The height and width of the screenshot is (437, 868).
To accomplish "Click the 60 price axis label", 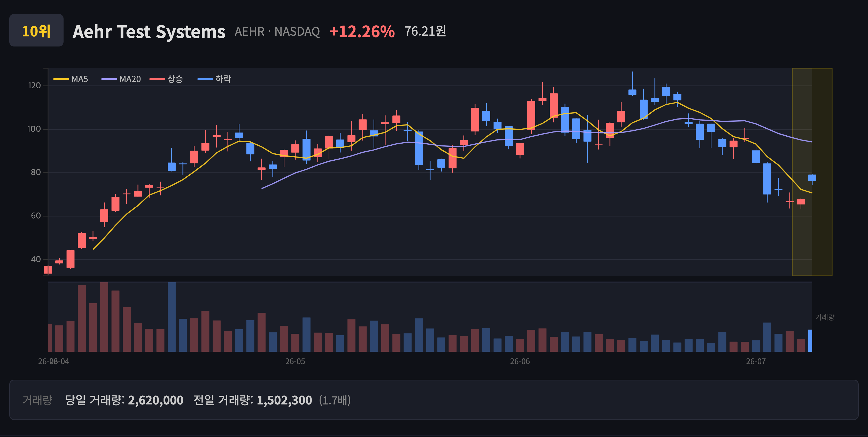I will coord(36,216).
